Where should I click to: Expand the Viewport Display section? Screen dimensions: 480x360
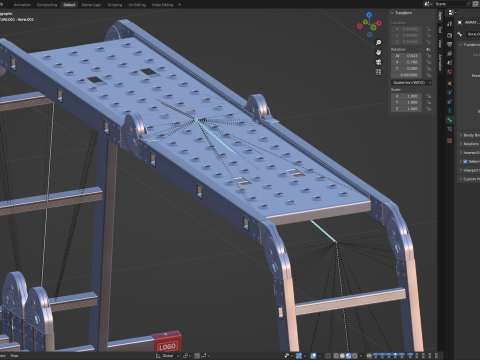pos(469,170)
